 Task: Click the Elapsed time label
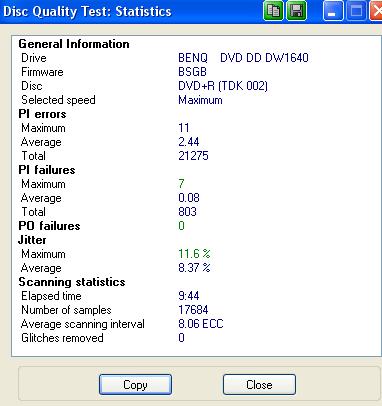click(x=51, y=296)
